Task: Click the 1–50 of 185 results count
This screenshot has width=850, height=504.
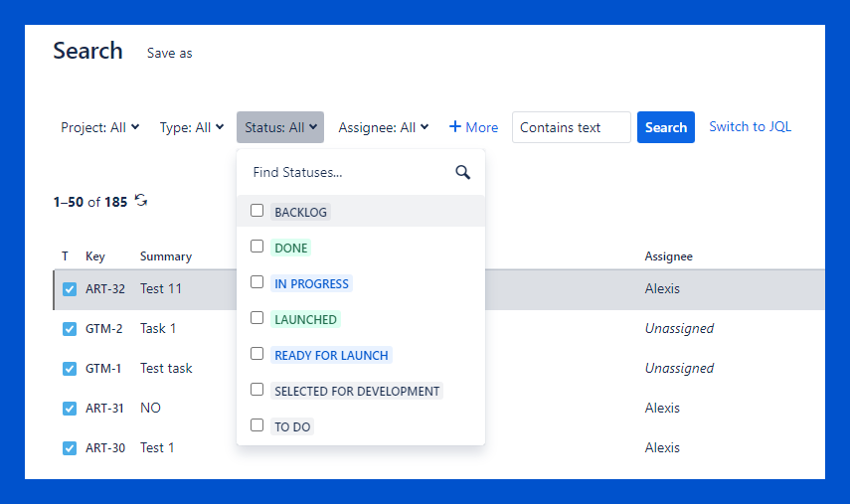Action: (90, 202)
